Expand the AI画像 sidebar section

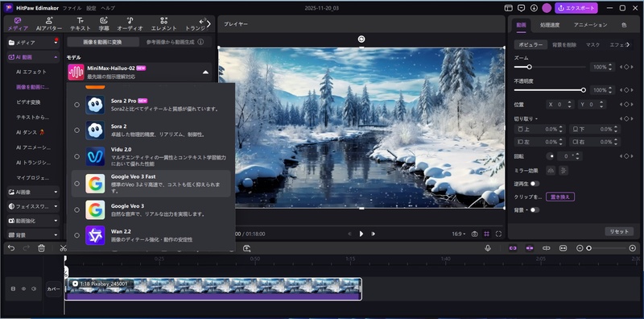click(x=56, y=192)
